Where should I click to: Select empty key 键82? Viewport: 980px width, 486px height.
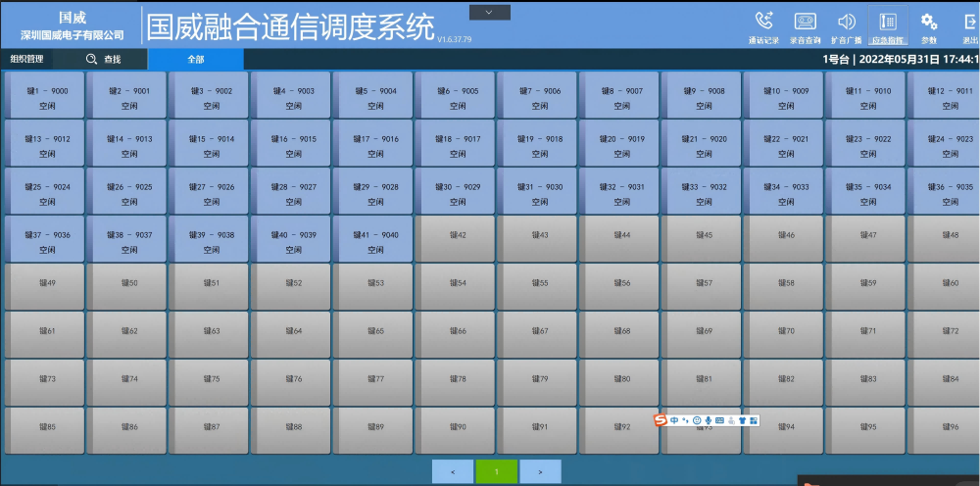[783, 383]
